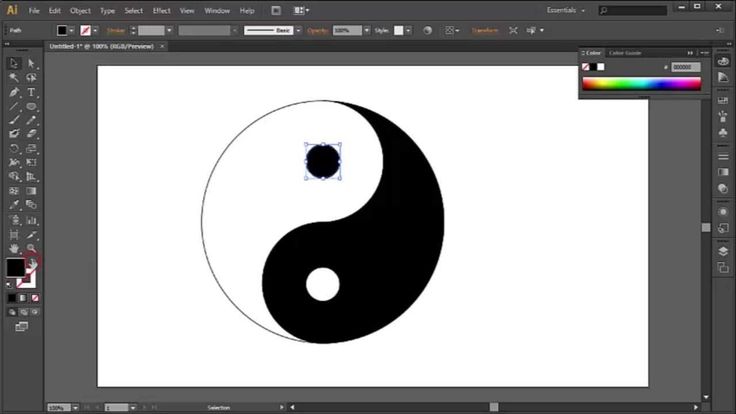Open the graphic Style dropdown
Viewport: 736px width, 414px height.
(408, 31)
